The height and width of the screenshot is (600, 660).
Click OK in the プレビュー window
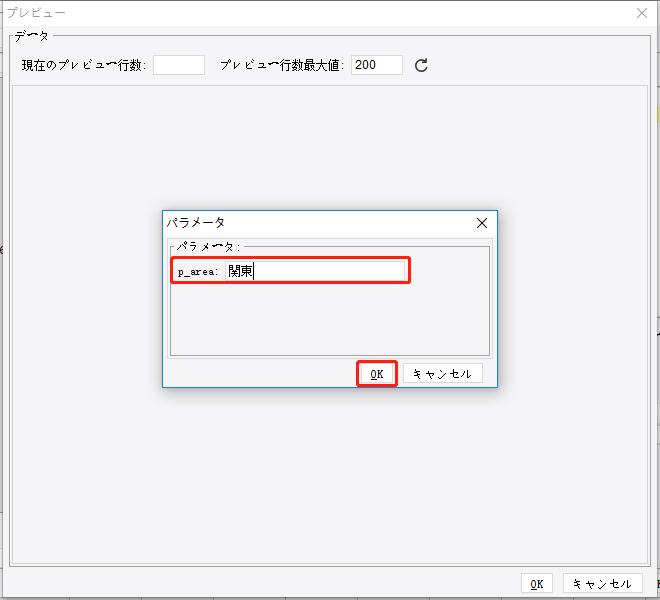pos(537,584)
